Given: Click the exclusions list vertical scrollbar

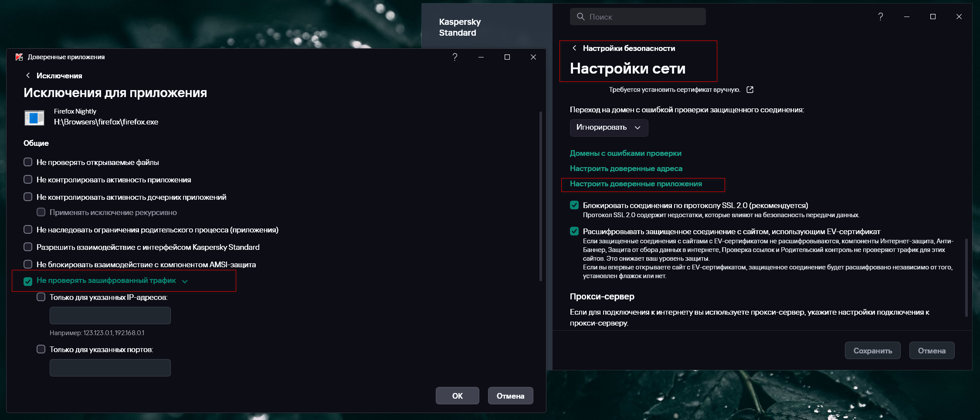Looking at the screenshot, I should pos(541,196).
